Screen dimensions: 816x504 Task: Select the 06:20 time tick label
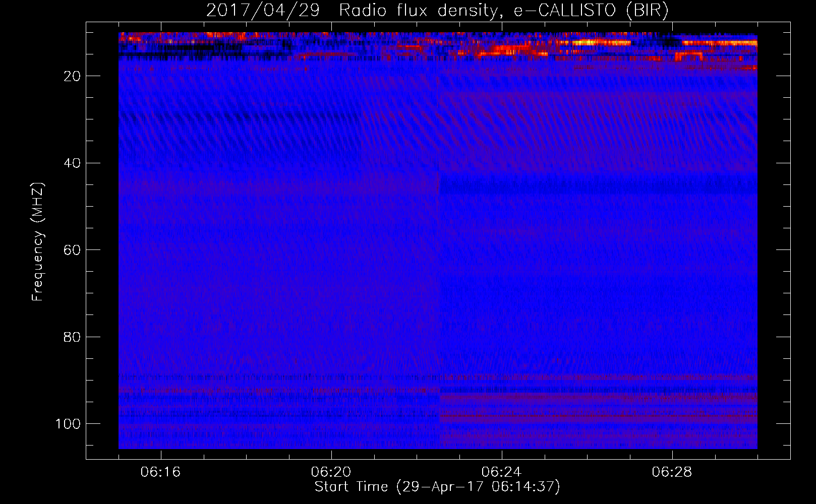coord(331,472)
